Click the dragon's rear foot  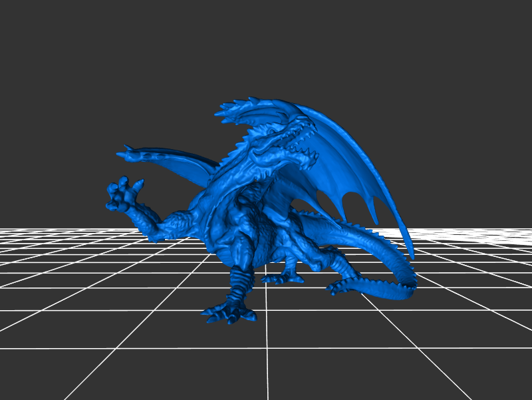pyautogui.click(x=283, y=278)
